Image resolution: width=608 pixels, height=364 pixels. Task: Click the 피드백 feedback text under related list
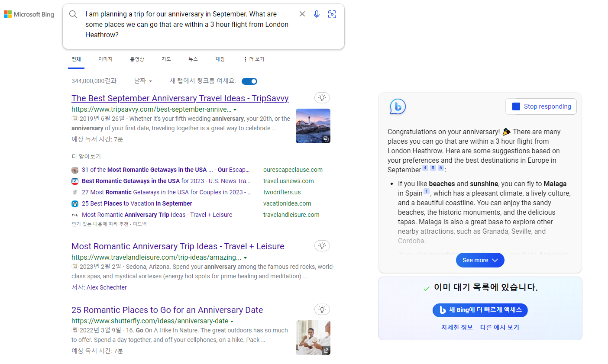pos(139,224)
